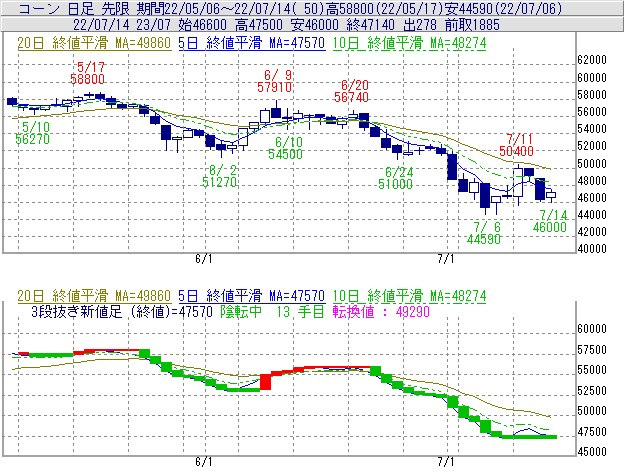This screenshot has height=475, width=624.
Task: Click the 始46600 opening price in header
Action: click(203, 25)
